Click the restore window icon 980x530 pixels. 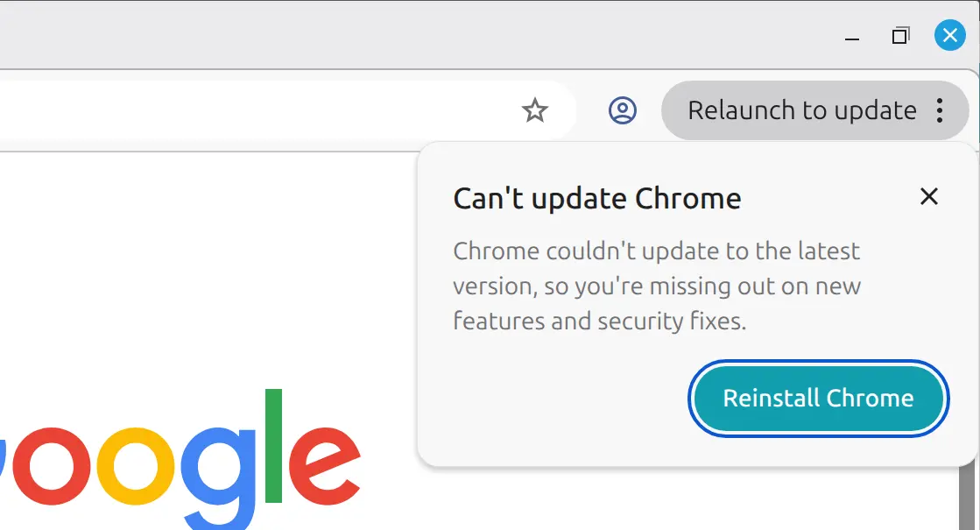[x=899, y=36]
